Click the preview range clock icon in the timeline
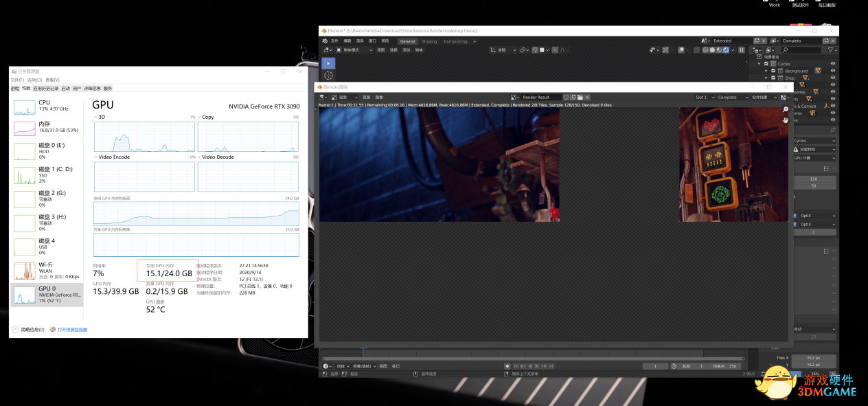This screenshot has width=868, height=406. [674, 366]
